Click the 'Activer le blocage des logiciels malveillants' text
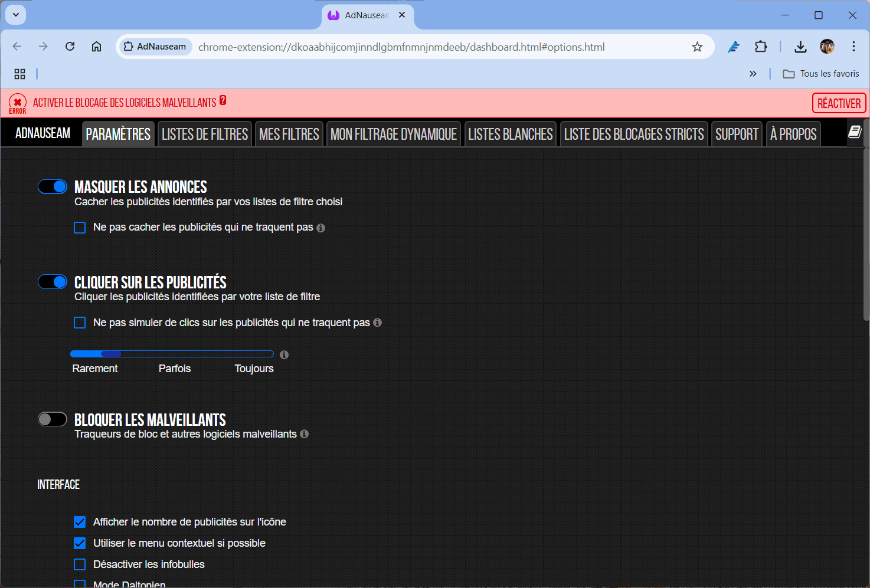This screenshot has height=588, width=870. (125, 103)
